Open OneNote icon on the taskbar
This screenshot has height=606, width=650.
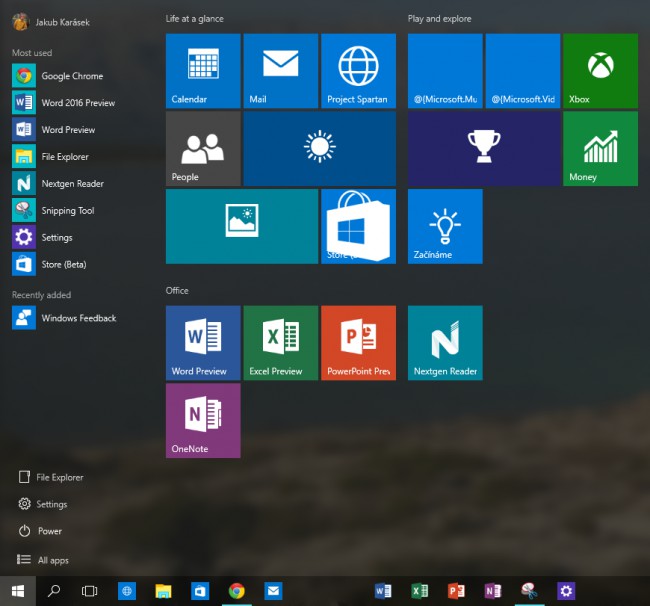493,591
